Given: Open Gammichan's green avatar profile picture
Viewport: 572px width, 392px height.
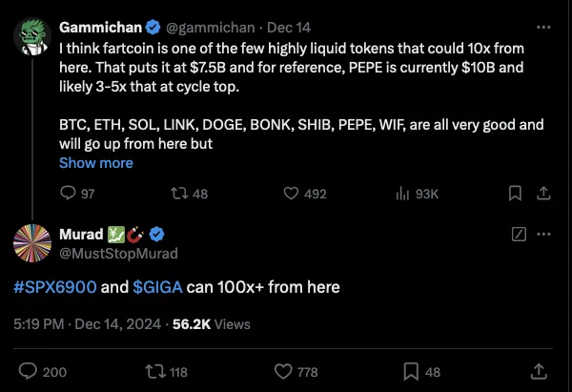Looking at the screenshot, I should pyautogui.click(x=32, y=36).
